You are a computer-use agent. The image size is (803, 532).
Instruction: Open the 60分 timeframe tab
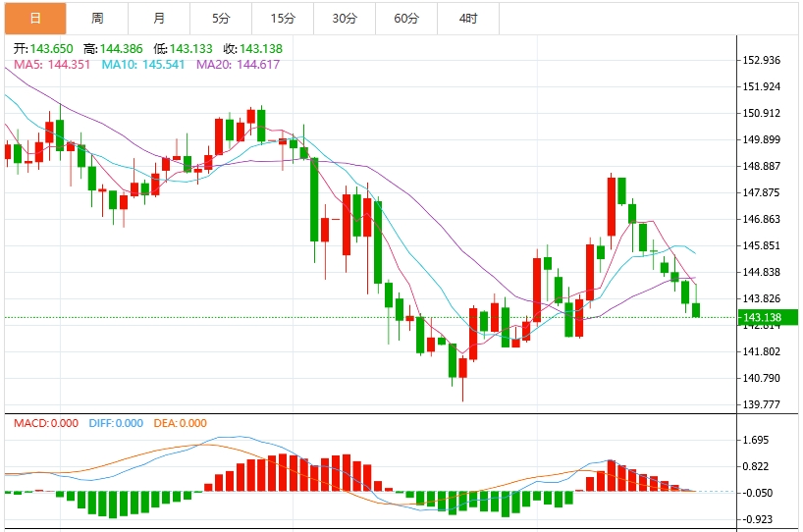click(406, 19)
